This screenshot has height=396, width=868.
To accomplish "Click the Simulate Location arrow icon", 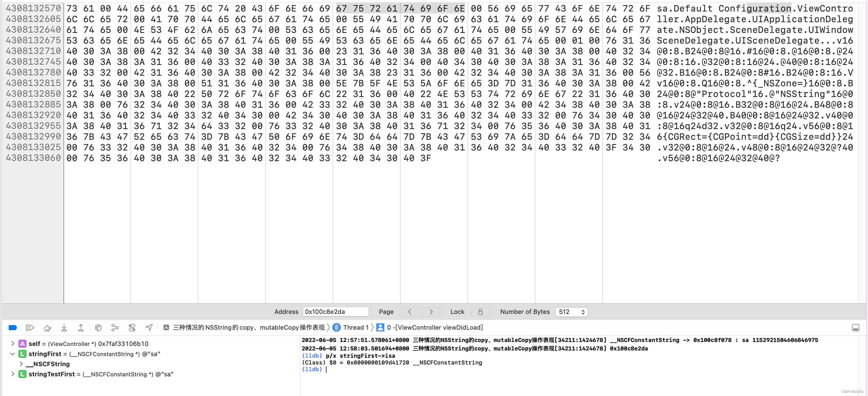I will click(x=149, y=328).
